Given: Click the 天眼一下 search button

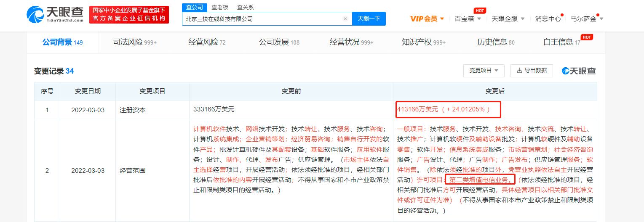Looking at the screenshot, I should (369, 18).
